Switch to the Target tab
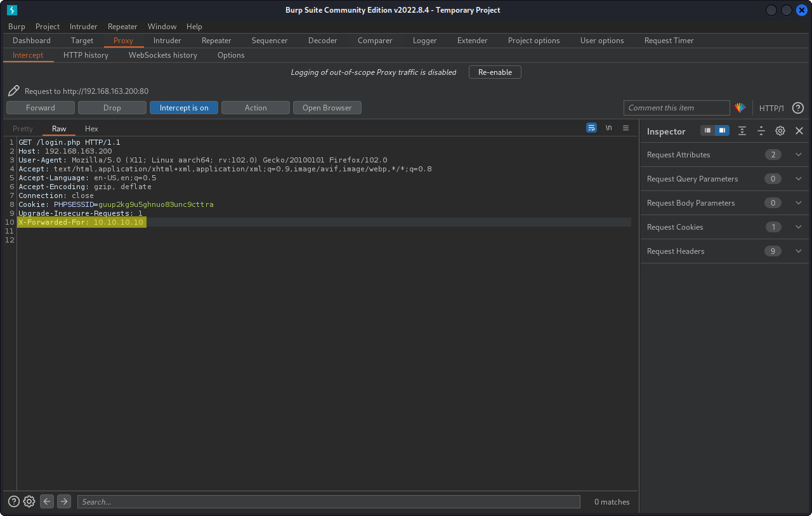This screenshot has height=516, width=812. [x=82, y=41]
